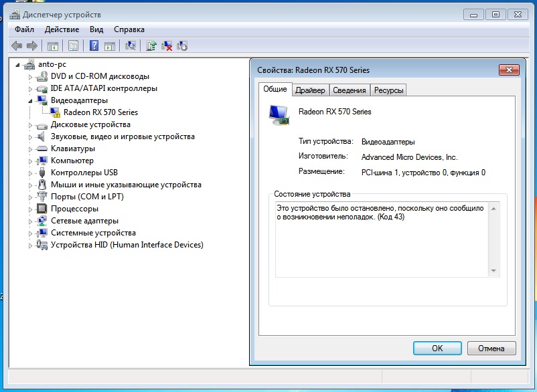Open the Файл menu
The image size is (537, 392).
click(24, 29)
